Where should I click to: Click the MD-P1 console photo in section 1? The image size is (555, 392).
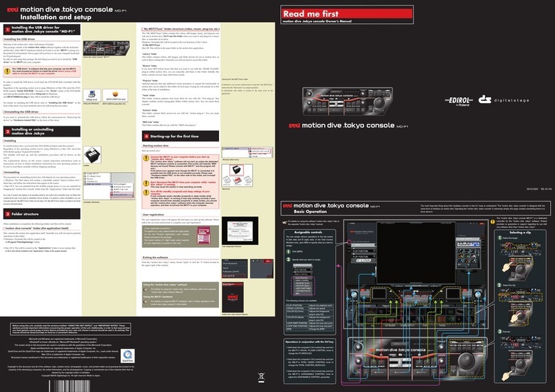[x=106, y=48]
